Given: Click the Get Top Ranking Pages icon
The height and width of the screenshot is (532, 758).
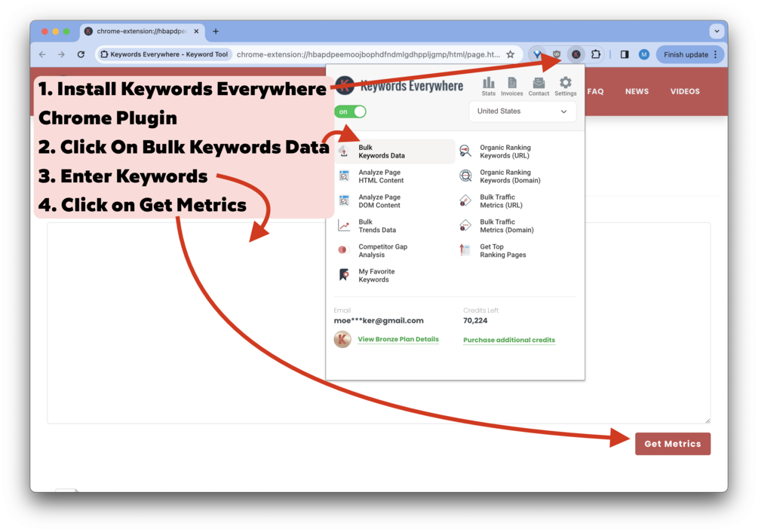Looking at the screenshot, I should [x=465, y=250].
